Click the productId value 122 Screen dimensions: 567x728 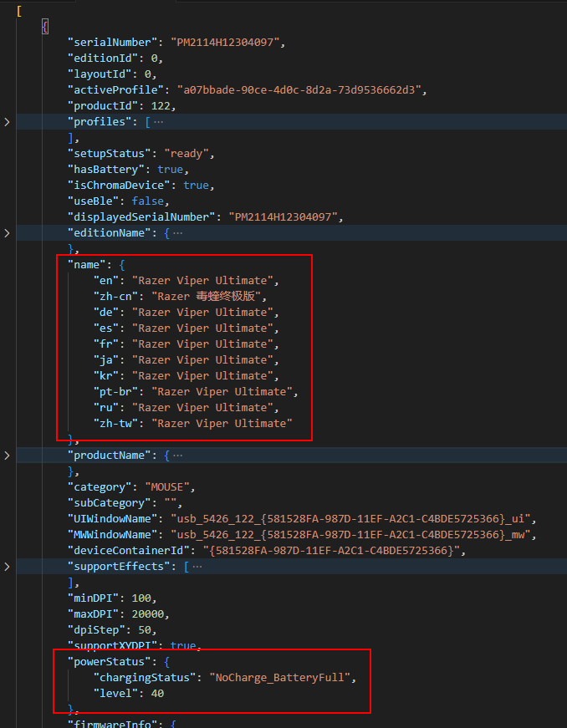click(161, 106)
